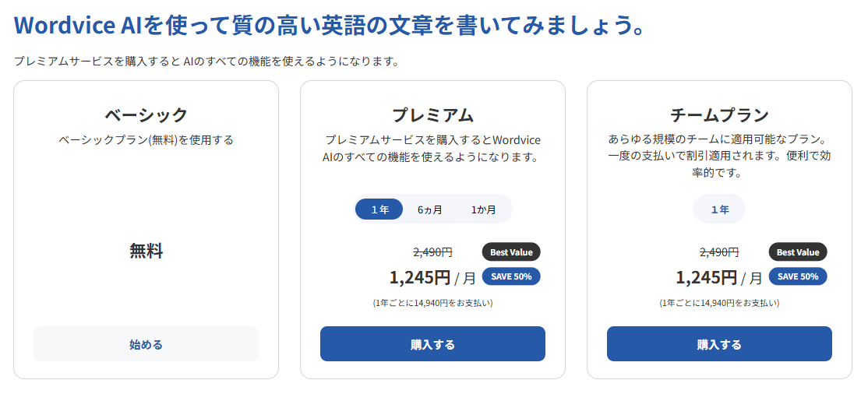
Task: Choose the 1か月 billing period
Action: [482, 209]
